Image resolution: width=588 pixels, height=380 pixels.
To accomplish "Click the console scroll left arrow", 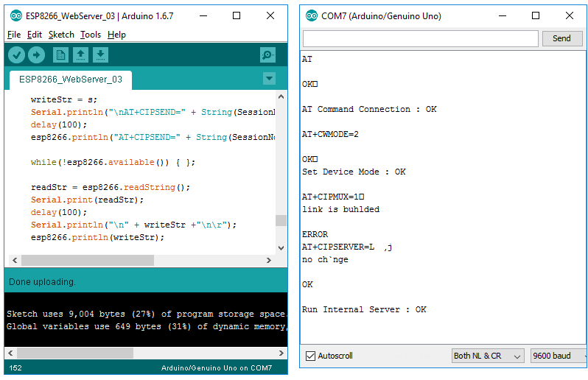I will pyautogui.click(x=10, y=353).
